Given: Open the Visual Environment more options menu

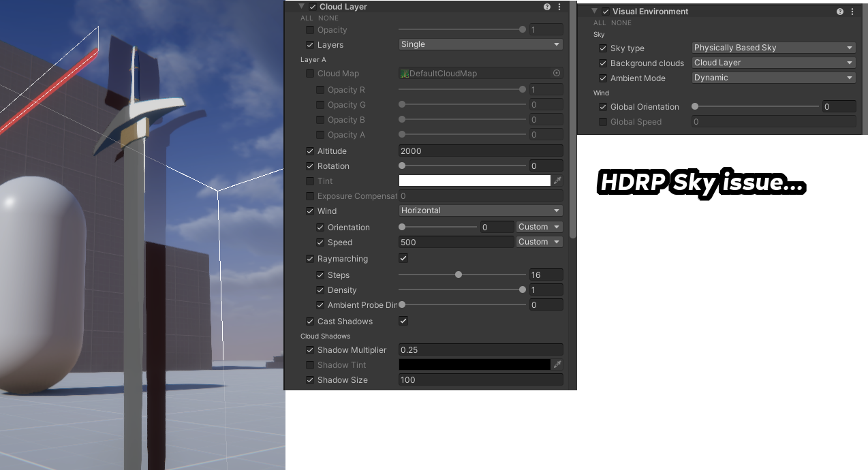Looking at the screenshot, I should click(852, 11).
